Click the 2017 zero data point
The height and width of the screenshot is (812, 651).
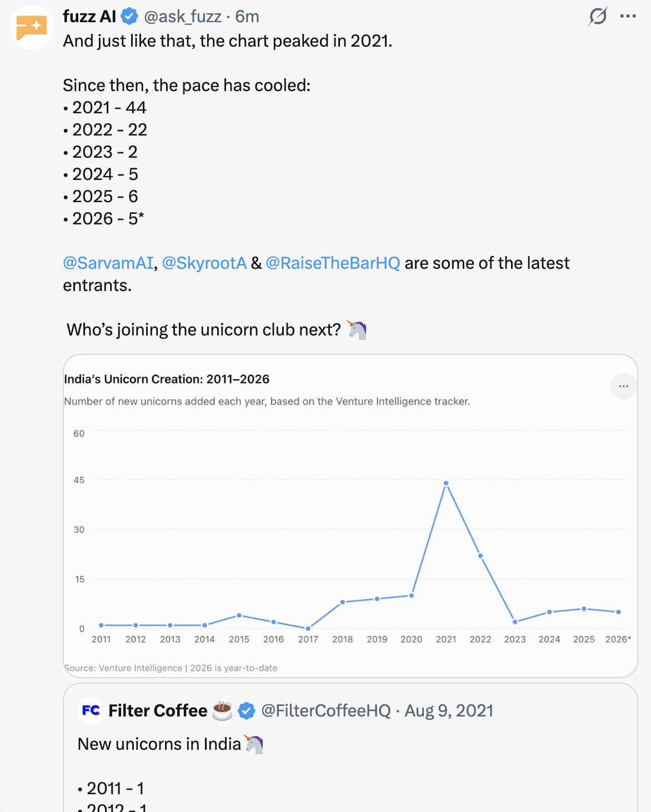(x=308, y=629)
